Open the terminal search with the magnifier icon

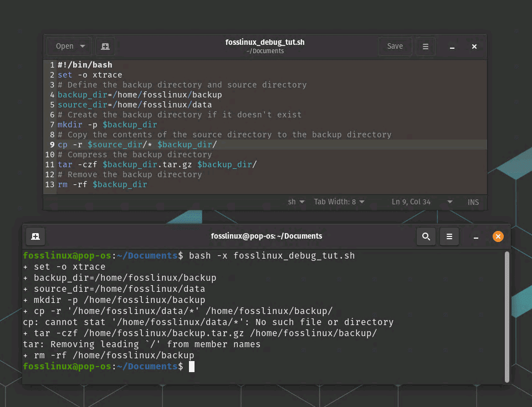[426, 236]
